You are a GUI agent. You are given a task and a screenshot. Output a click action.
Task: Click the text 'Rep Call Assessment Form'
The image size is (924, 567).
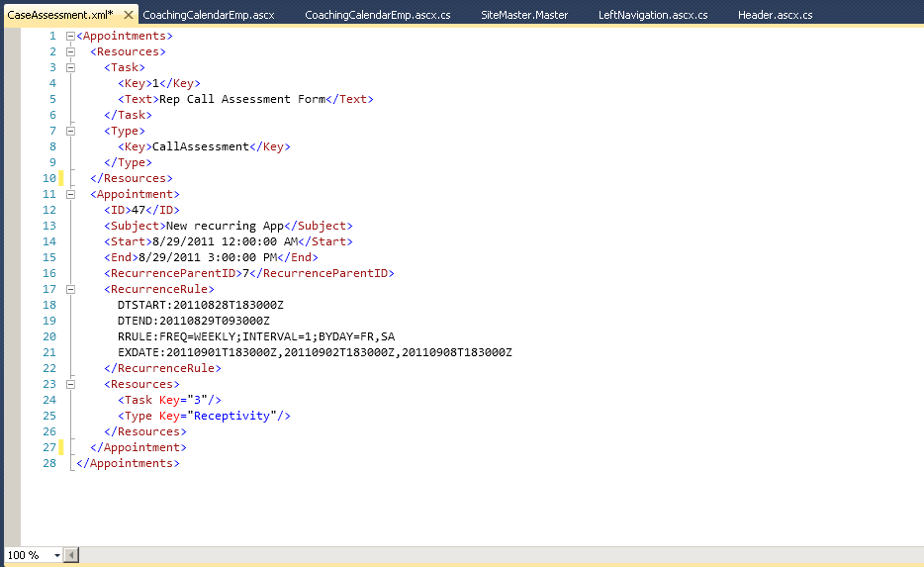pos(242,99)
